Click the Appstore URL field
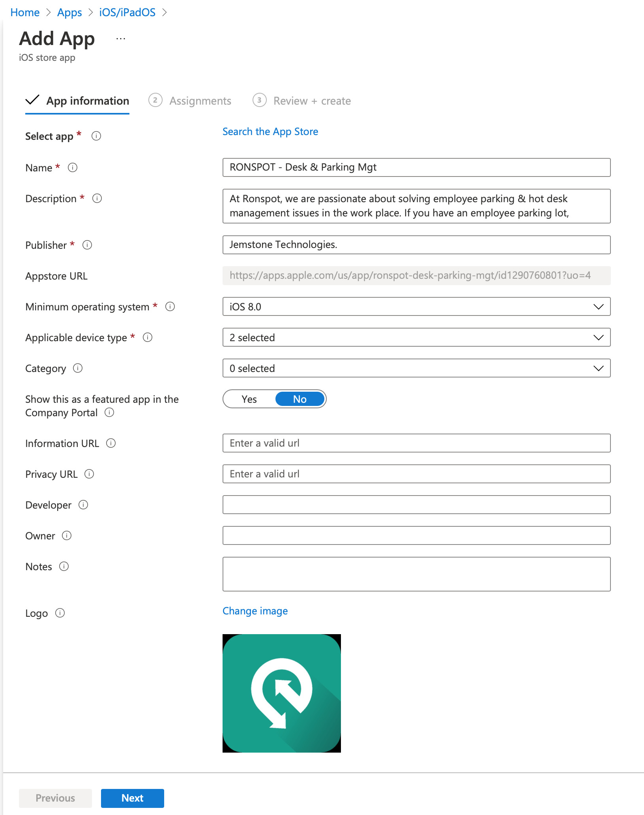The width and height of the screenshot is (644, 815). pyautogui.click(x=416, y=276)
